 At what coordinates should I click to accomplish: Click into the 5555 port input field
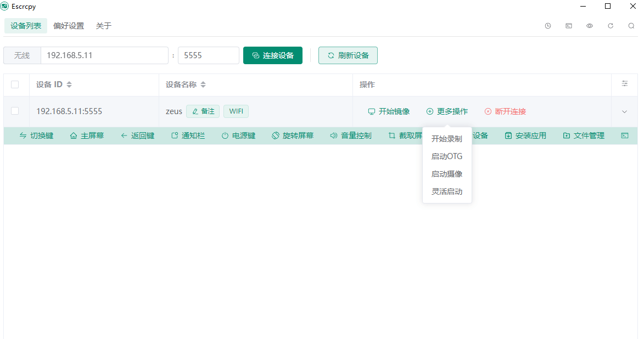click(x=209, y=55)
